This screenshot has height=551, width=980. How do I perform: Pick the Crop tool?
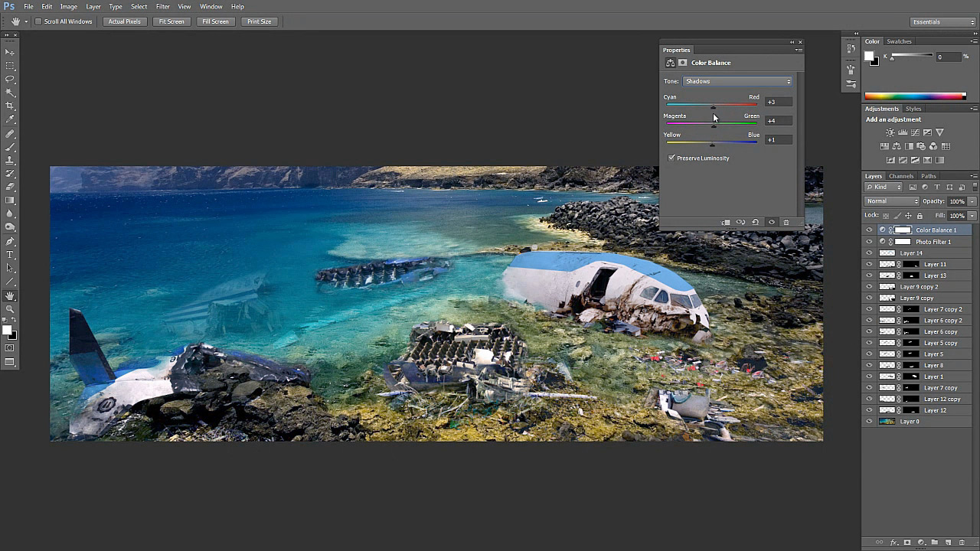click(10, 106)
